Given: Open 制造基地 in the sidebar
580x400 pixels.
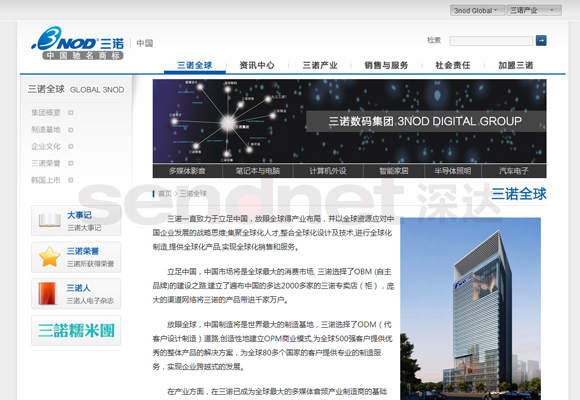Looking at the screenshot, I should click(45, 130).
